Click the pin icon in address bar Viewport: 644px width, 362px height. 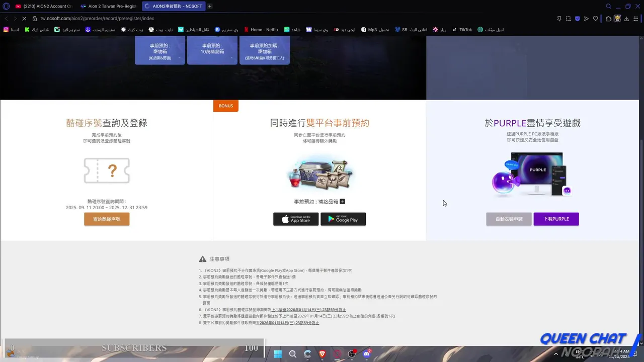click(559, 19)
